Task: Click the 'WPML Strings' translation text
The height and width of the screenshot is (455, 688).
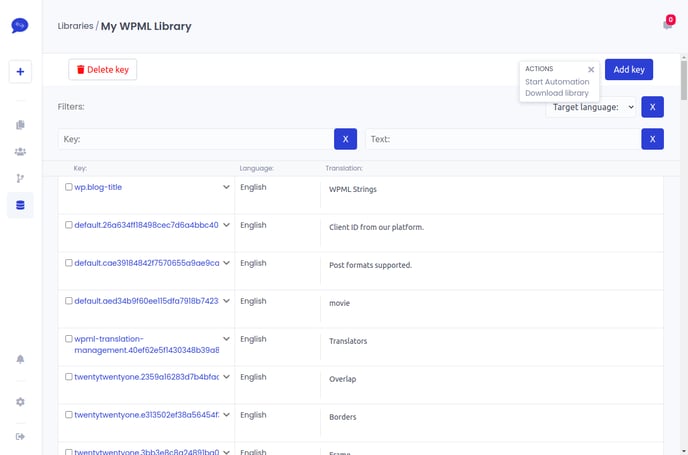Action: (x=353, y=189)
